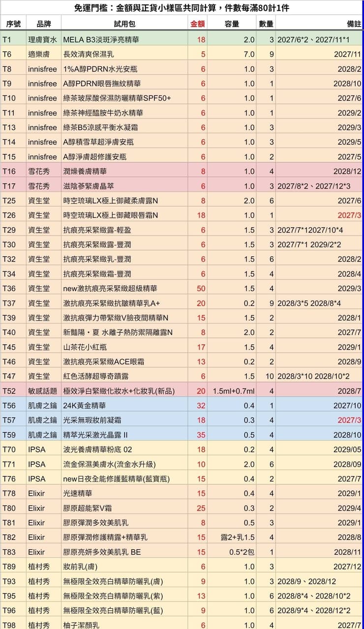The width and height of the screenshot is (364, 629).
Task: Select 長效清爽保濕乳 product cell
Action: 124,54
